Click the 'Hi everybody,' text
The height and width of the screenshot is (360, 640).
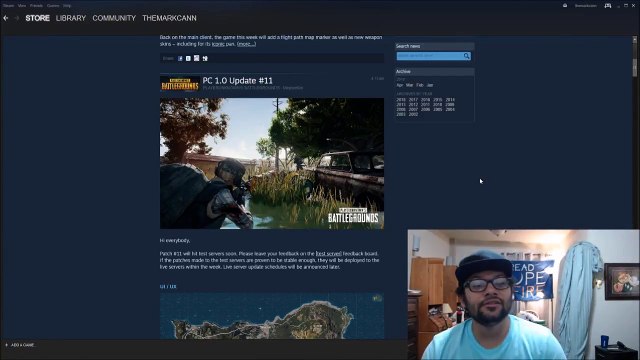[x=175, y=240]
